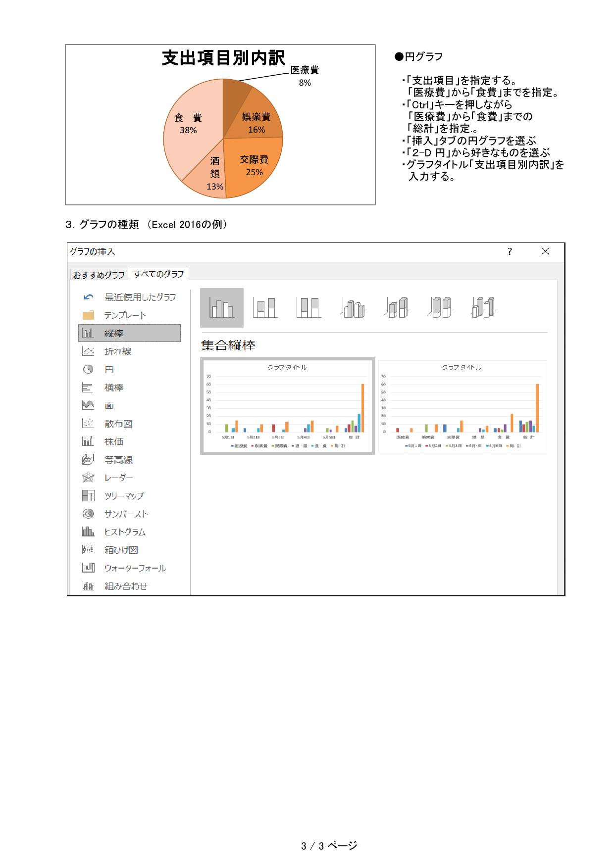Select the 3-D column subtype icon
The height and width of the screenshot is (868, 614).
tap(483, 308)
